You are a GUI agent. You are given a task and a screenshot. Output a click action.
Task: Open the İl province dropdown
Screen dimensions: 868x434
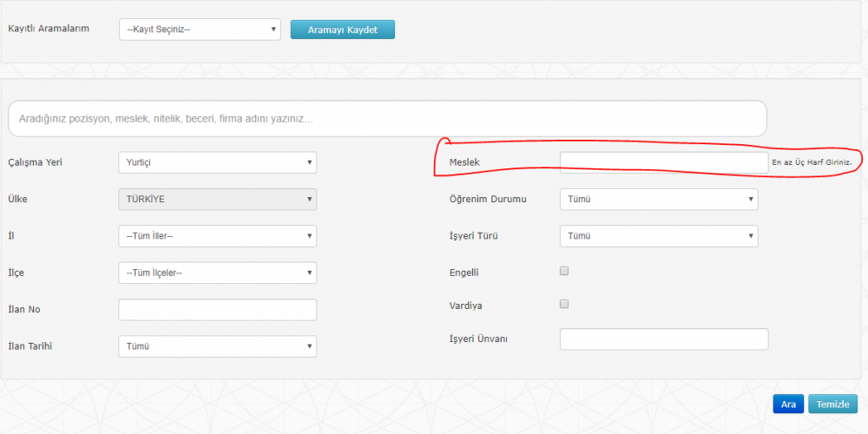click(217, 236)
